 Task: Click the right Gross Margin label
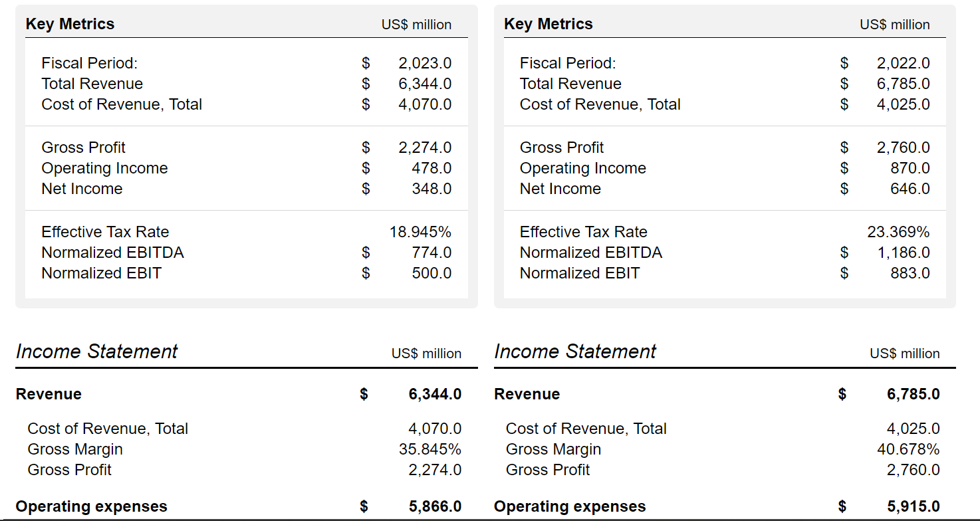click(554, 449)
